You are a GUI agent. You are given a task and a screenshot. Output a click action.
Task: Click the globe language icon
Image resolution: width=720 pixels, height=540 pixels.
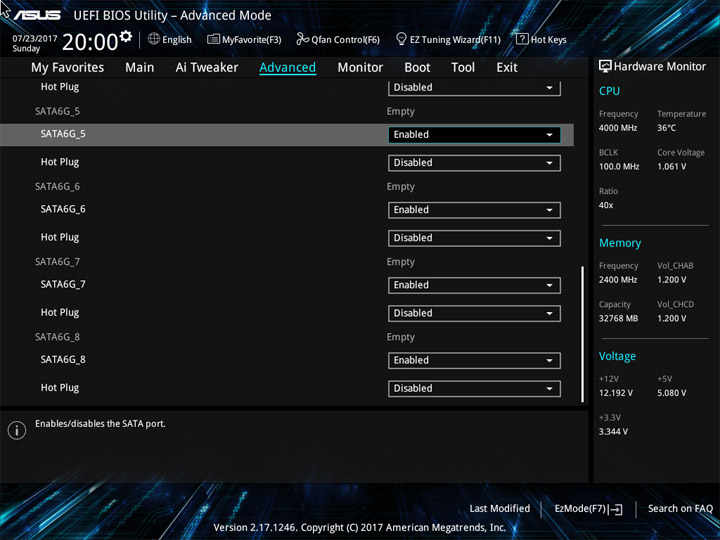pos(154,39)
